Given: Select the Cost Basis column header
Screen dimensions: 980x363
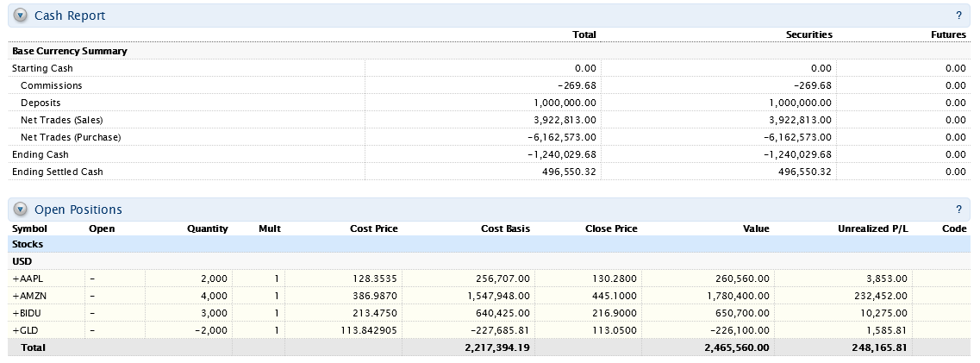Looking at the screenshot, I should click(505, 228).
